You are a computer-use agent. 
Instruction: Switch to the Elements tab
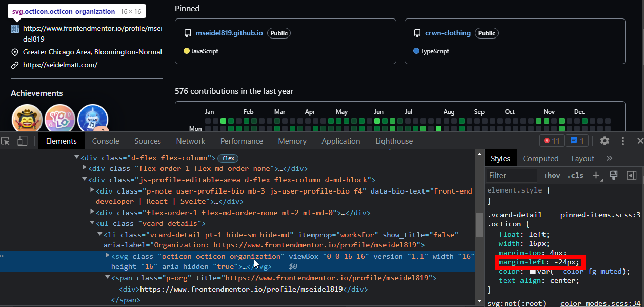click(x=62, y=141)
